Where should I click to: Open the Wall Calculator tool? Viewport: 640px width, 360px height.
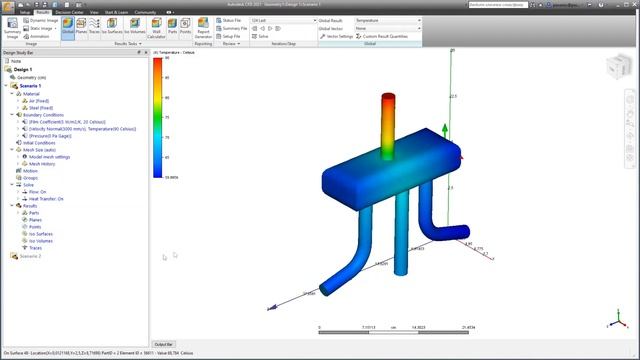pos(156,28)
